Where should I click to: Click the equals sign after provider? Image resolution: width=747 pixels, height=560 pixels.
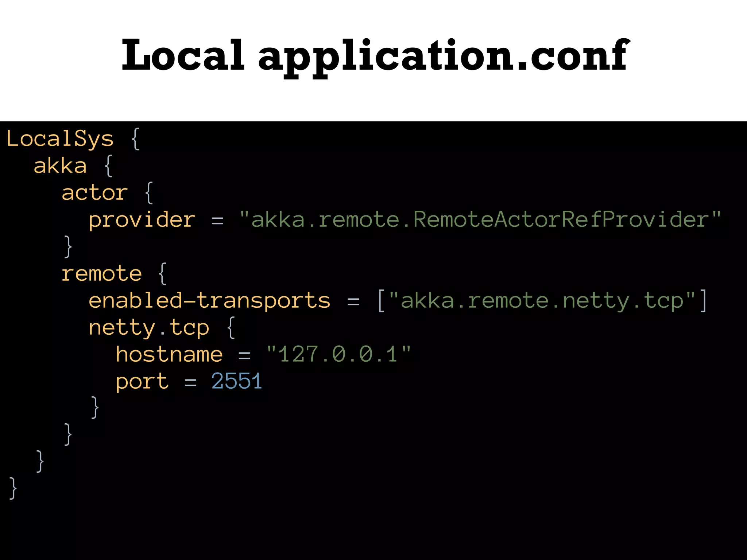(x=217, y=221)
